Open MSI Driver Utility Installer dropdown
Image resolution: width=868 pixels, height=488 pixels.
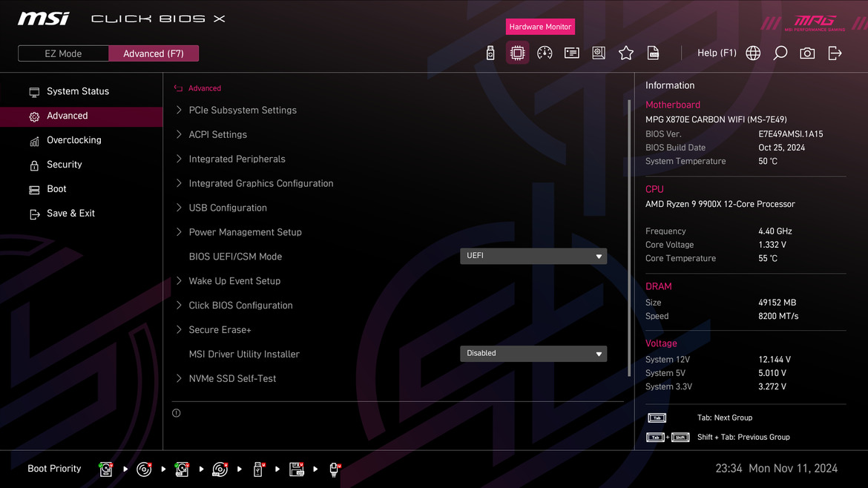[x=533, y=354]
